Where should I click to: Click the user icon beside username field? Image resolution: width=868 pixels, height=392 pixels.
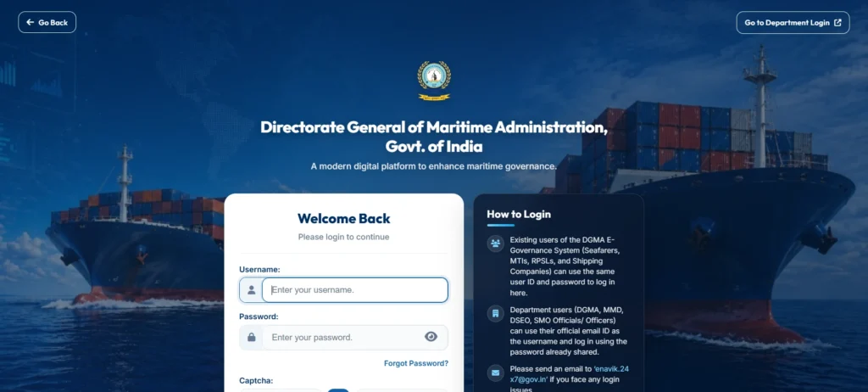[251, 290]
